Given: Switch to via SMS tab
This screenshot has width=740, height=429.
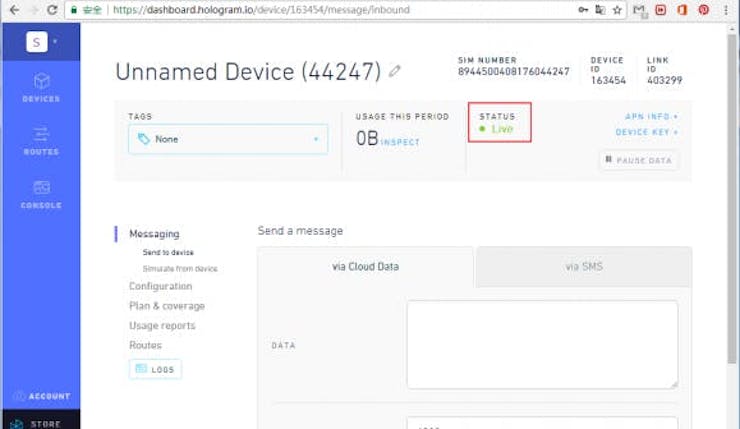Looking at the screenshot, I should click(x=584, y=267).
